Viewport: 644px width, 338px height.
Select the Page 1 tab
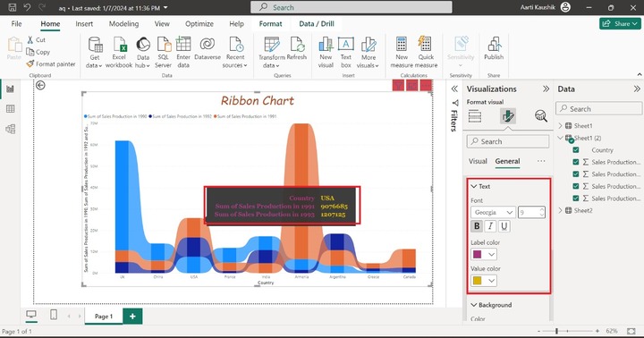(x=104, y=317)
